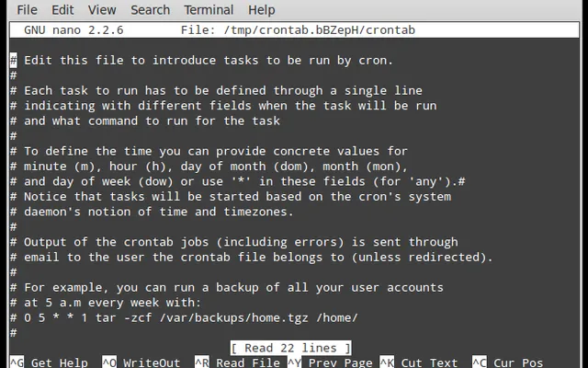Open the Search menu
The width and height of the screenshot is (588, 368).
(150, 10)
